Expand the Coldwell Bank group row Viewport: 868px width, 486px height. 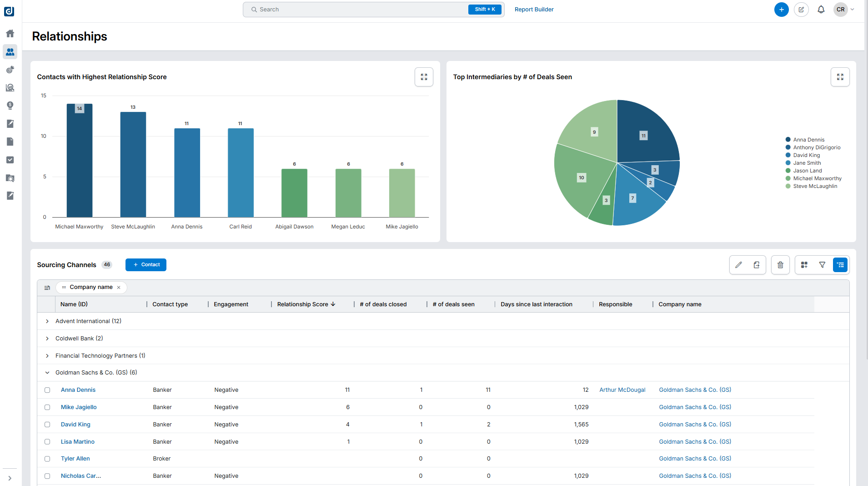tap(47, 339)
